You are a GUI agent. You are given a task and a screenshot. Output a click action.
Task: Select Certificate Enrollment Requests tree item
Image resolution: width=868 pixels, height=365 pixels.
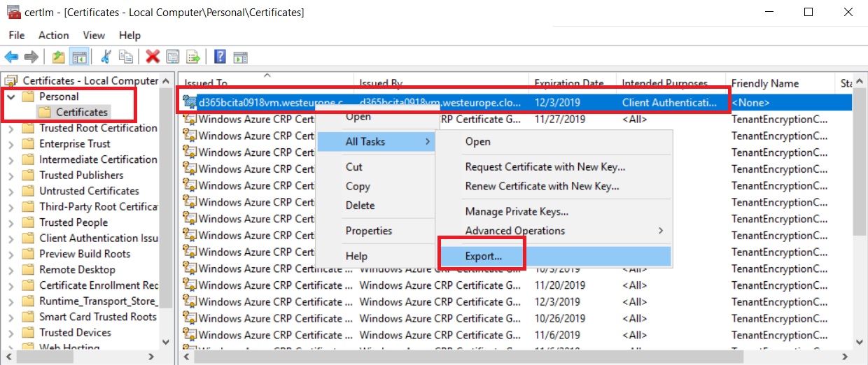pos(99,285)
